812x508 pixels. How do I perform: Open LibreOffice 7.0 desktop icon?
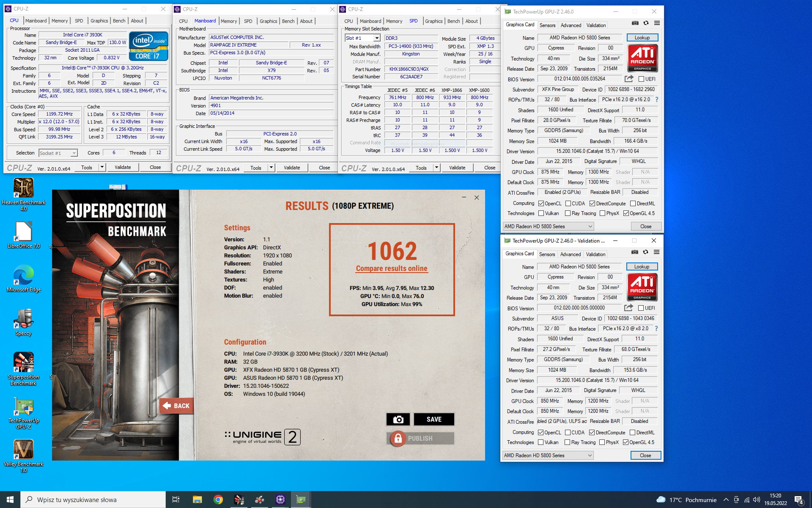tap(24, 235)
